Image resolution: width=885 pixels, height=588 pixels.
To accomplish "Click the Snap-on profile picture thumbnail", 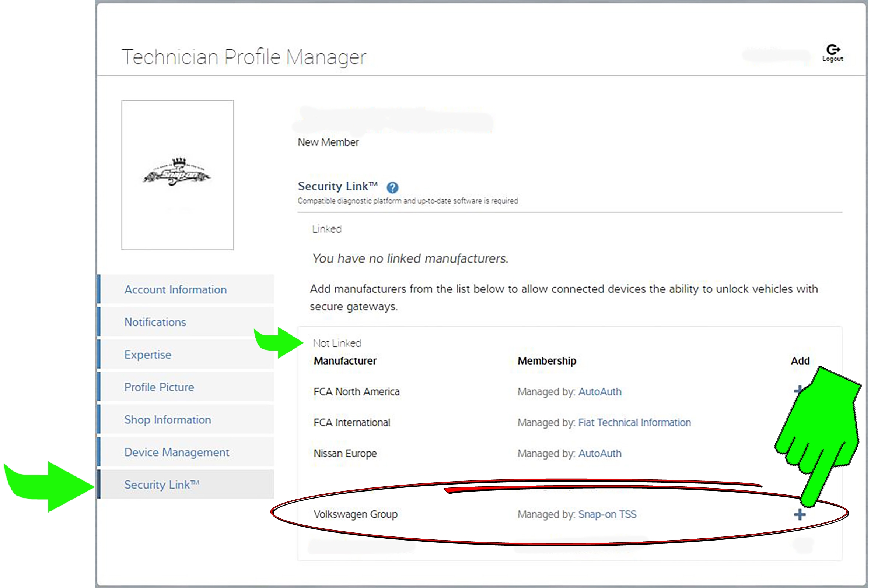I will (x=178, y=175).
